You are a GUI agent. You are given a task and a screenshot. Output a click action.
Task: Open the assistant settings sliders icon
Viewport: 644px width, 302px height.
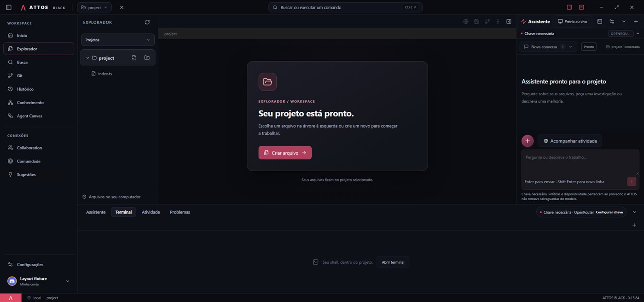612,22
